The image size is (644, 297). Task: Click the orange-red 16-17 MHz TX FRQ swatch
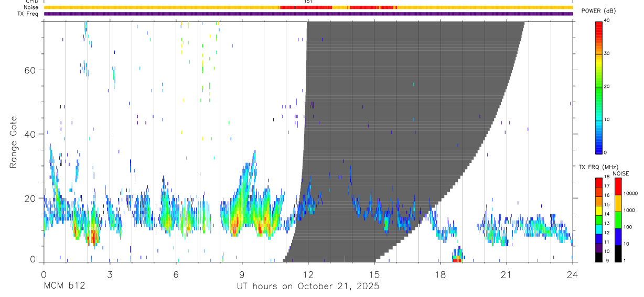pyautogui.click(x=598, y=191)
